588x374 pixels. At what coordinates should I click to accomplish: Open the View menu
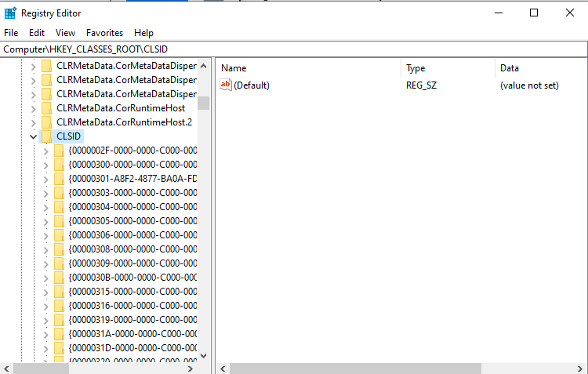[x=65, y=33]
